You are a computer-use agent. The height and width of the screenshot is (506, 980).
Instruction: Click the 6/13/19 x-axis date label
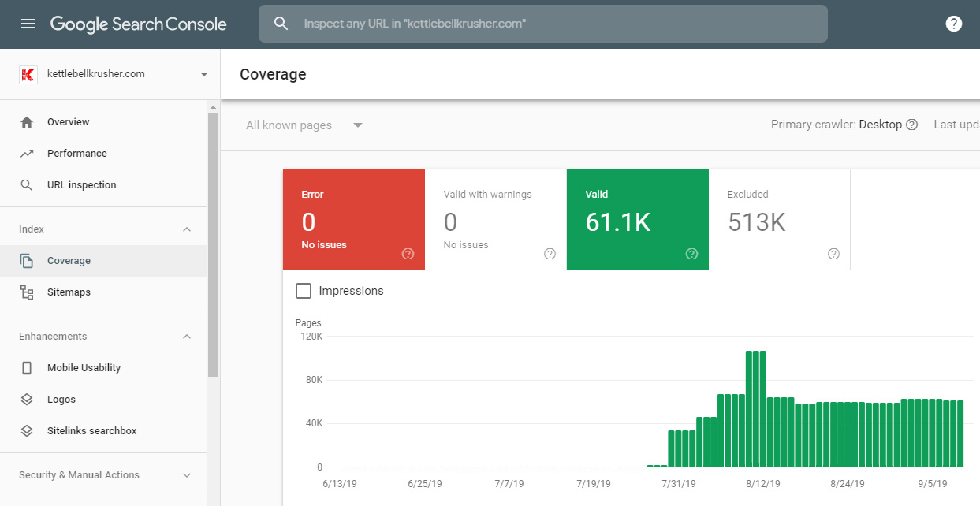point(340,483)
